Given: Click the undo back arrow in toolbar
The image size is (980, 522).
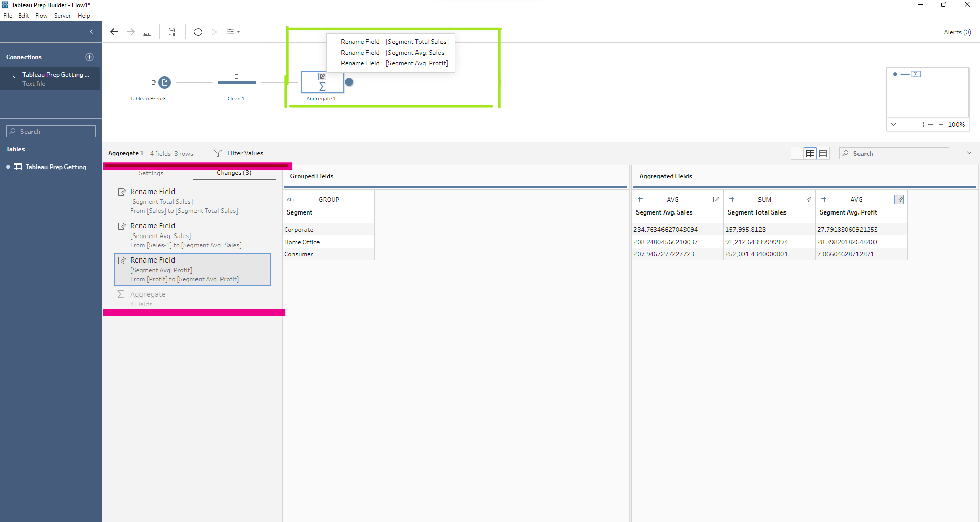Looking at the screenshot, I should 114,32.
